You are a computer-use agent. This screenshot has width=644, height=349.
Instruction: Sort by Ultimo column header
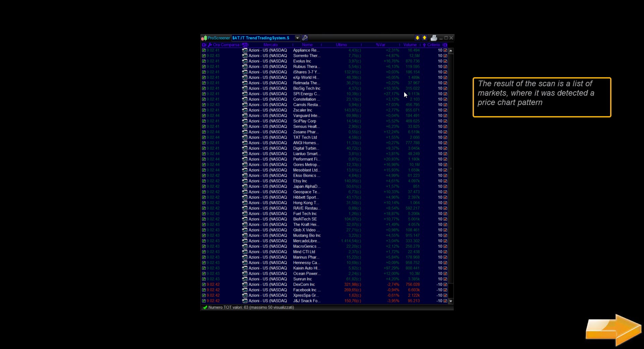[x=341, y=45]
